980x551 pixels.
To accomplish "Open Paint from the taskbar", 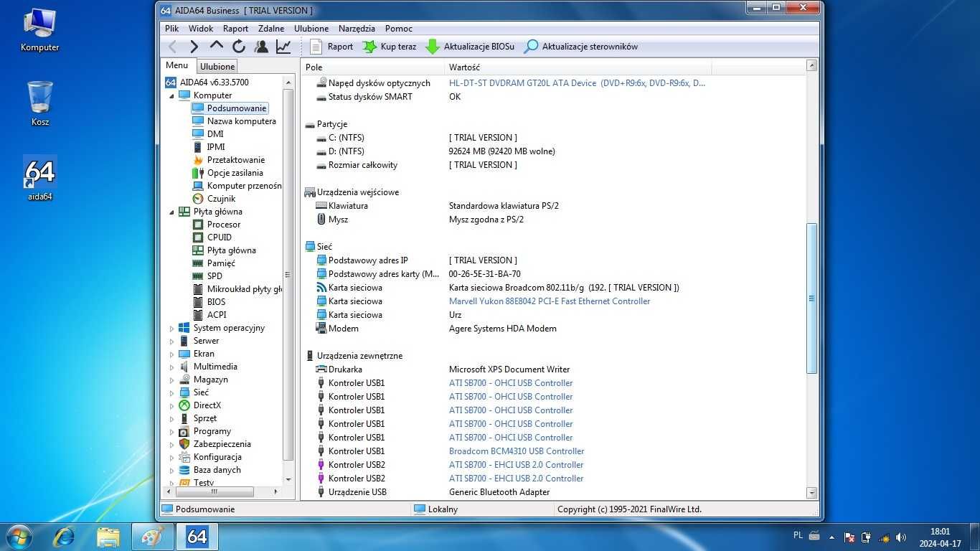I will point(152,536).
